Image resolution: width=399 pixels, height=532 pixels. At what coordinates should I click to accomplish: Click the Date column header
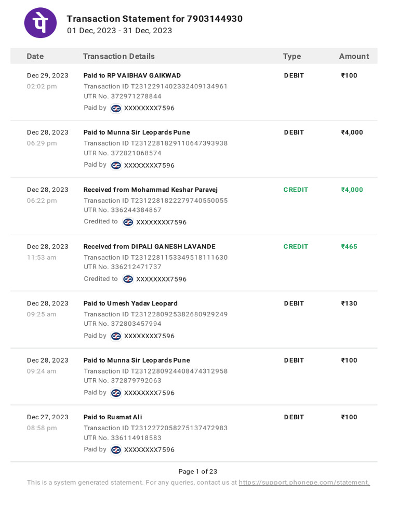pos(35,56)
